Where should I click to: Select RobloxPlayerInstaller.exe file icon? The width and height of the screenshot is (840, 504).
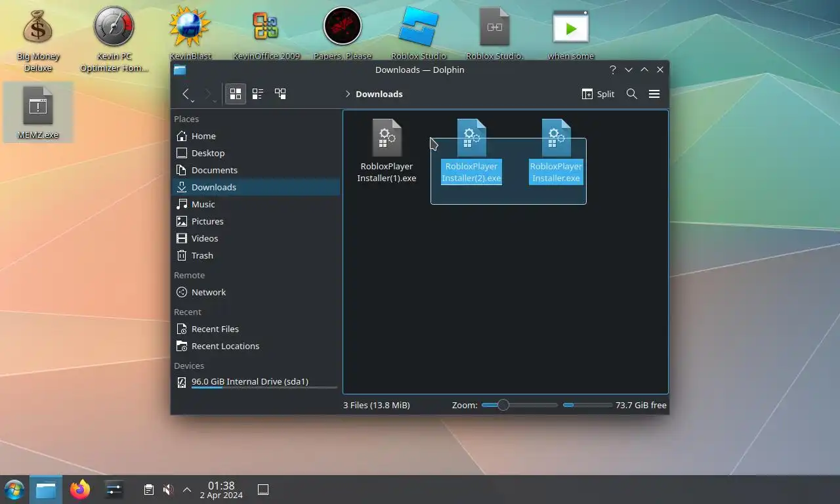coord(556,137)
